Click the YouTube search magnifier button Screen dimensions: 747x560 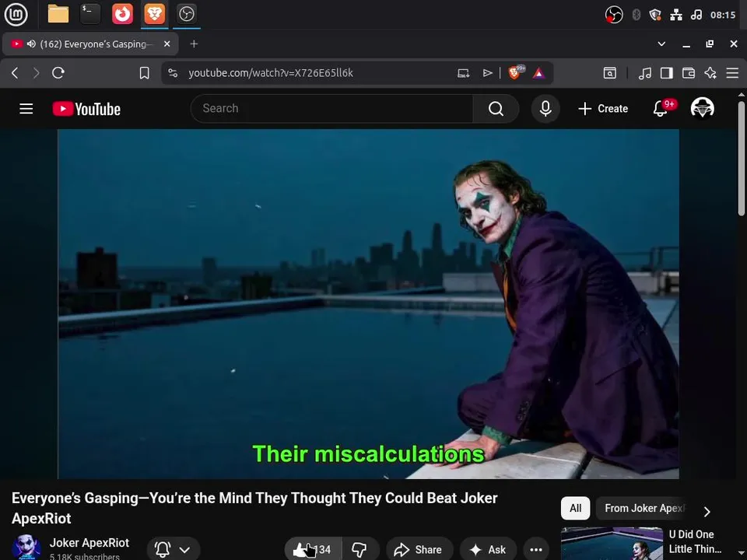click(x=496, y=109)
